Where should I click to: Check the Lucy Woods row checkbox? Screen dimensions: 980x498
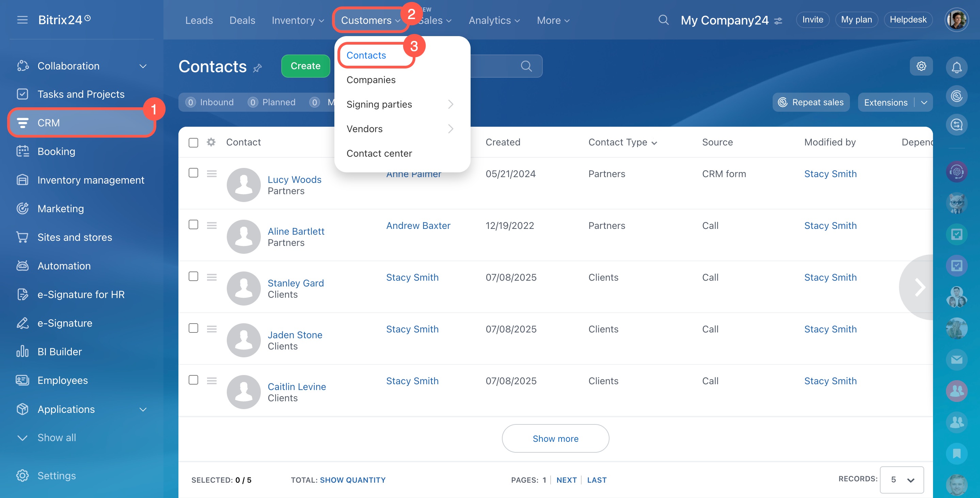click(193, 173)
